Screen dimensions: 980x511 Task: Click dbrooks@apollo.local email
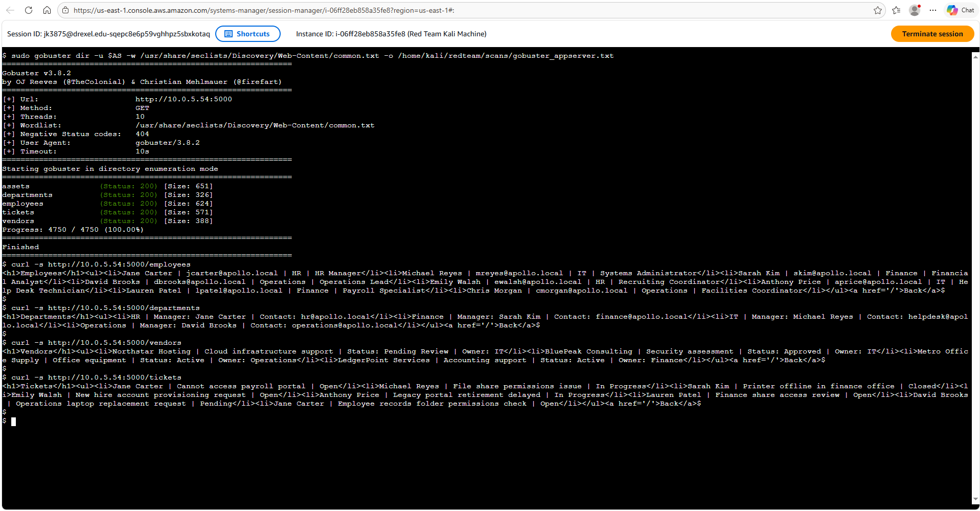click(x=200, y=282)
